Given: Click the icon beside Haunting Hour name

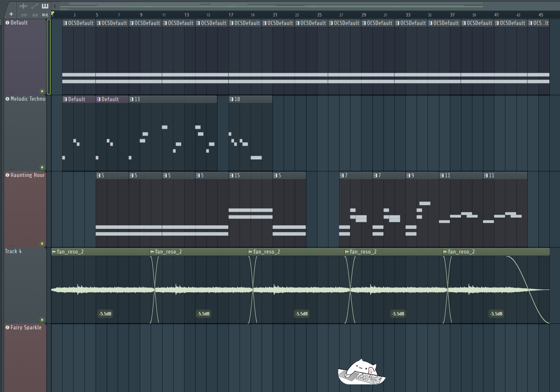Looking at the screenshot, I should (7, 175).
